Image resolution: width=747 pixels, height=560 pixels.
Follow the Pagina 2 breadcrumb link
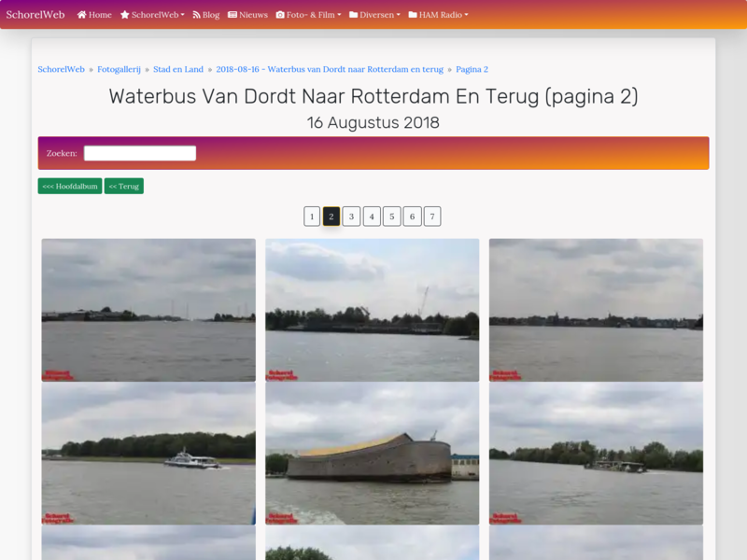pyautogui.click(x=472, y=69)
